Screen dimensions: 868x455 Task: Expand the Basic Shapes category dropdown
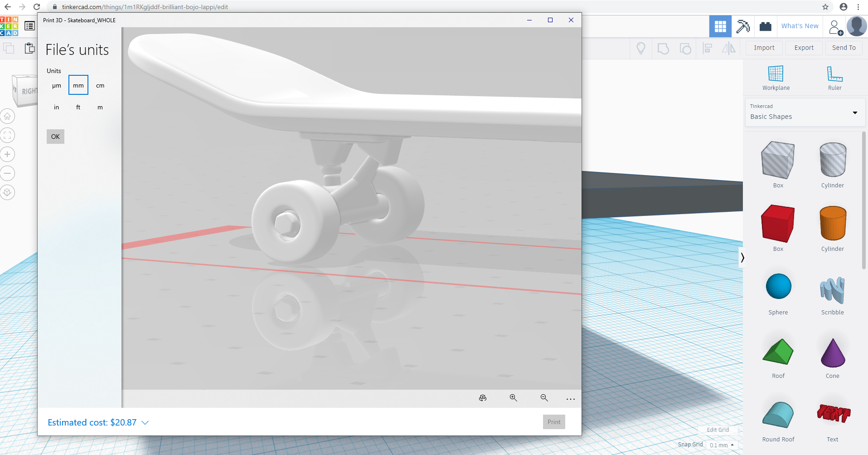(x=855, y=113)
